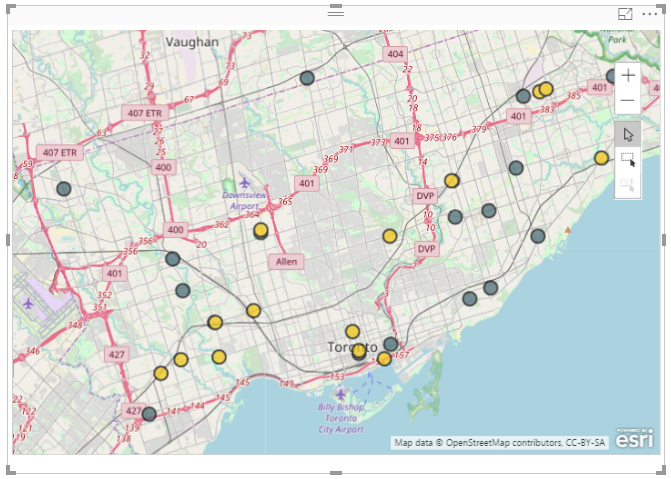Click the visual's bottom-edge sizing handle
Screen dimensions: 671x479
point(336,473)
